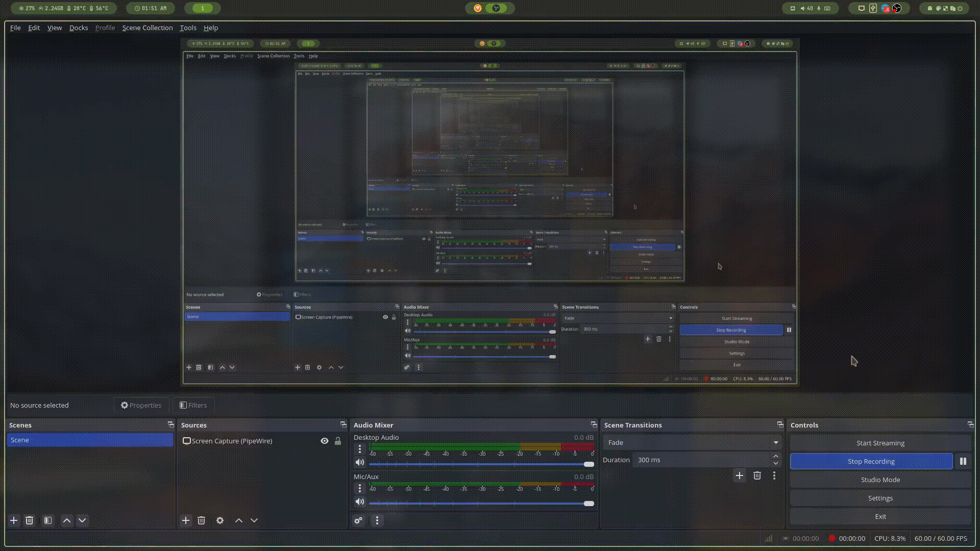Screen dimensions: 980x551
Task: Delete the transition with trash icon
Action: 757,475
